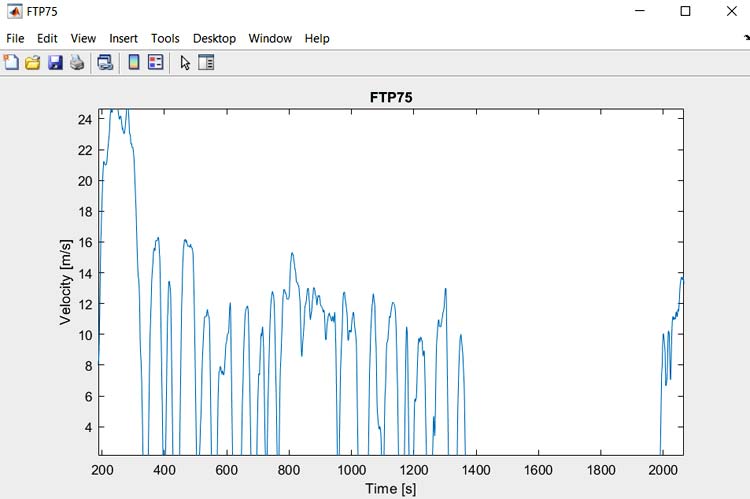This screenshot has width=750, height=499.
Task: Open the Property Inspector toolbar icon
Action: point(206,62)
